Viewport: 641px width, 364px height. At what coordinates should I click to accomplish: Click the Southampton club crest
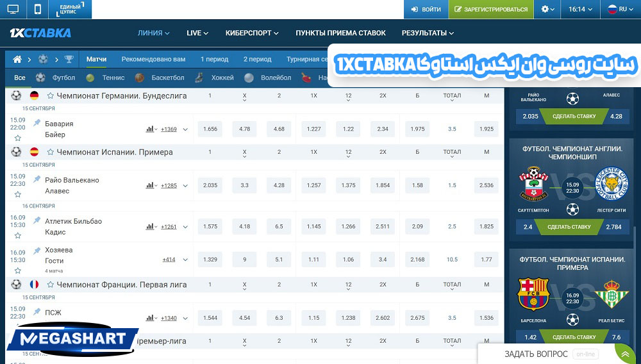533,184
